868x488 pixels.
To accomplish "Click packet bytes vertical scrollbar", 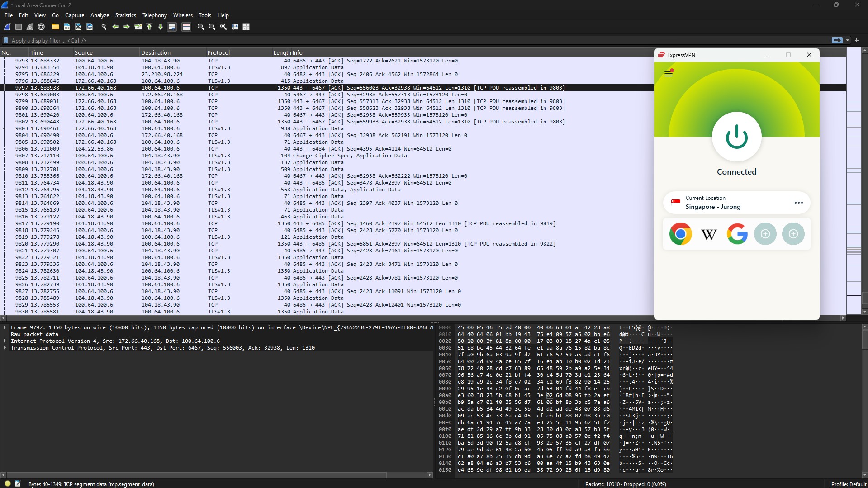I will coord(864,339).
